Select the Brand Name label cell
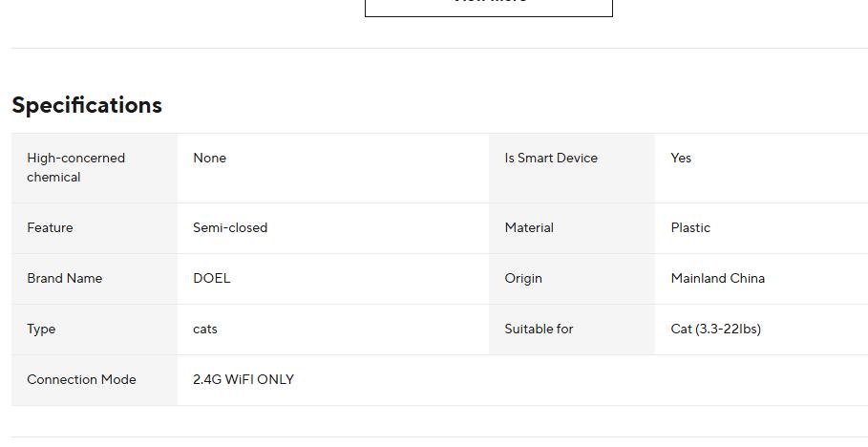This screenshot has height=447, width=868. coord(64,278)
